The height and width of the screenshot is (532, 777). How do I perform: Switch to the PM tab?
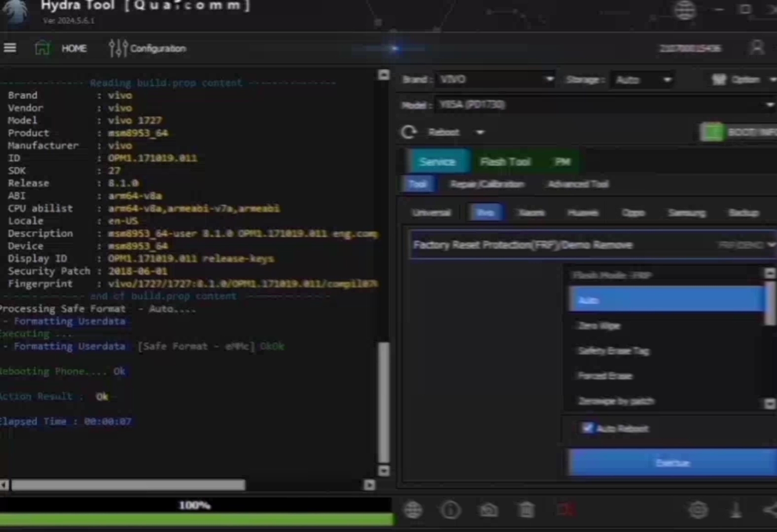point(562,162)
